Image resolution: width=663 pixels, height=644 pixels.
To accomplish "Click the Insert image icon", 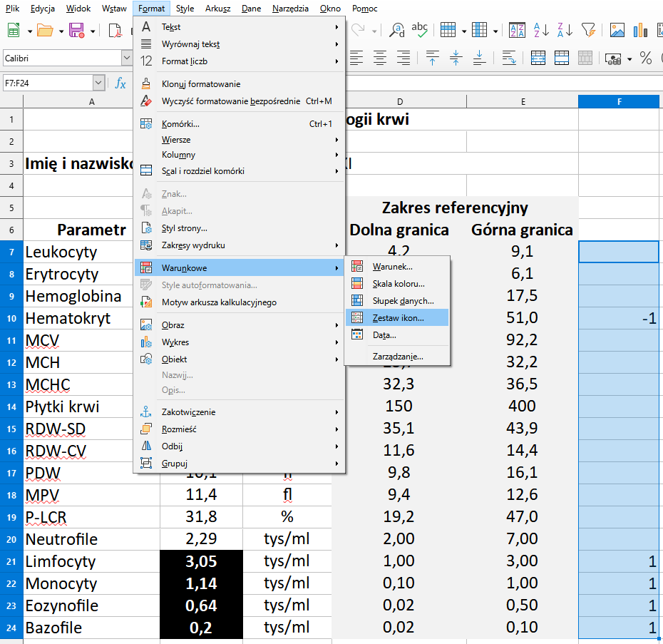I will click(x=617, y=30).
